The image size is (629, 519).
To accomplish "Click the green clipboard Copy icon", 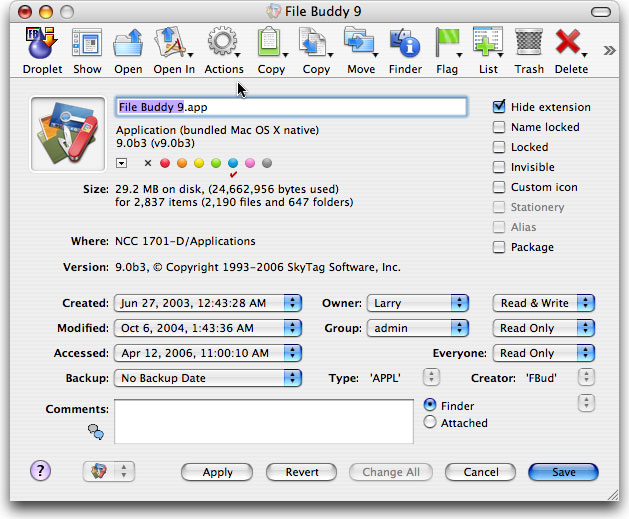I will pyautogui.click(x=271, y=42).
